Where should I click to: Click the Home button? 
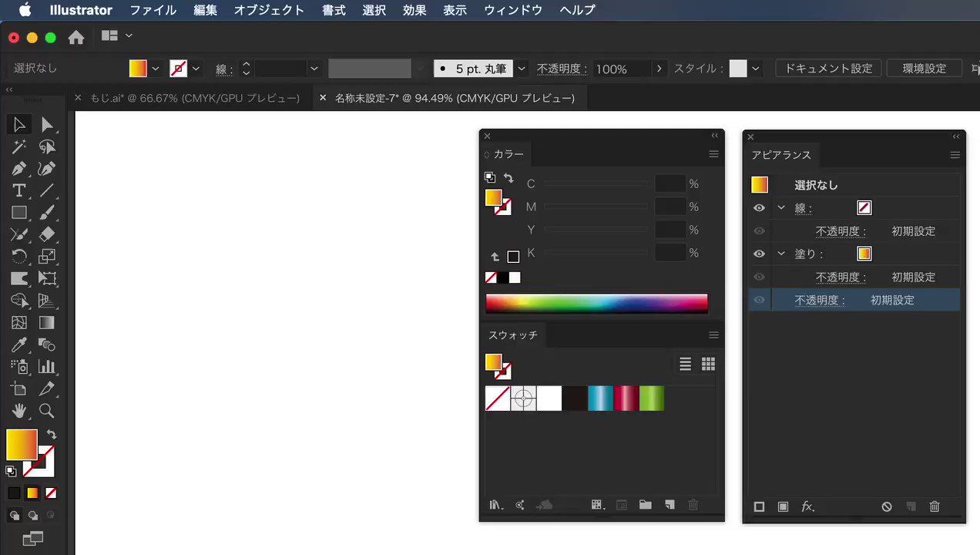76,37
